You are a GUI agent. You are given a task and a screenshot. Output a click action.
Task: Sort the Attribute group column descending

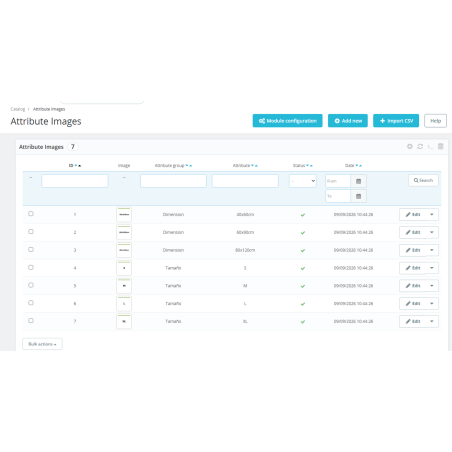[187, 166]
